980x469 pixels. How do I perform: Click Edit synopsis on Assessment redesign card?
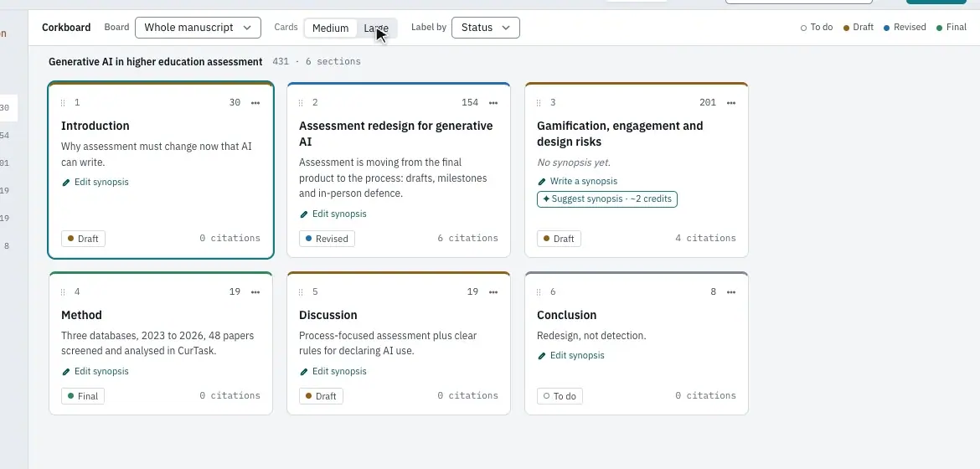click(x=333, y=214)
